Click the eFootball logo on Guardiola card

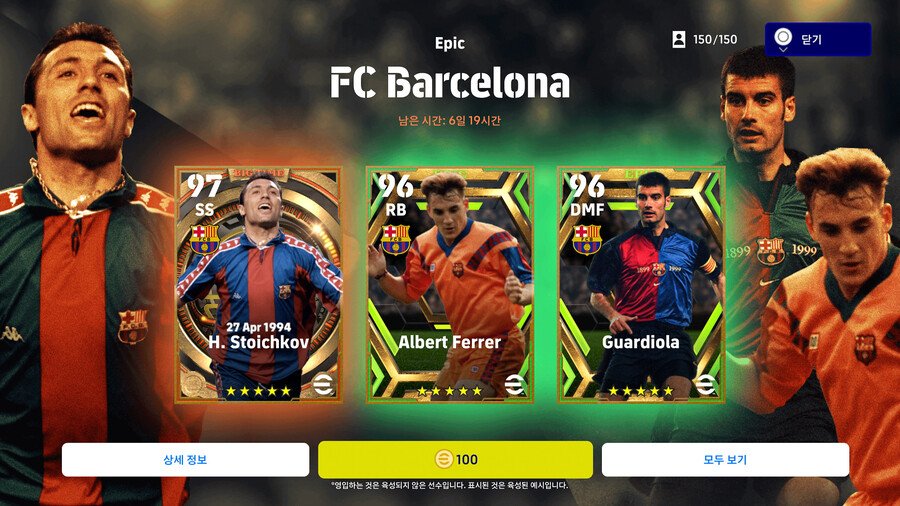pos(705,384)
